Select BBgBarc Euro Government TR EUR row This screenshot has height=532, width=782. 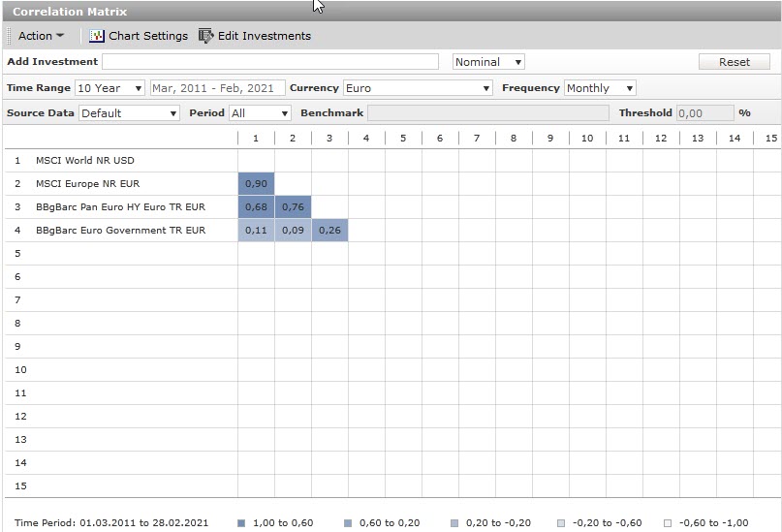120,231
